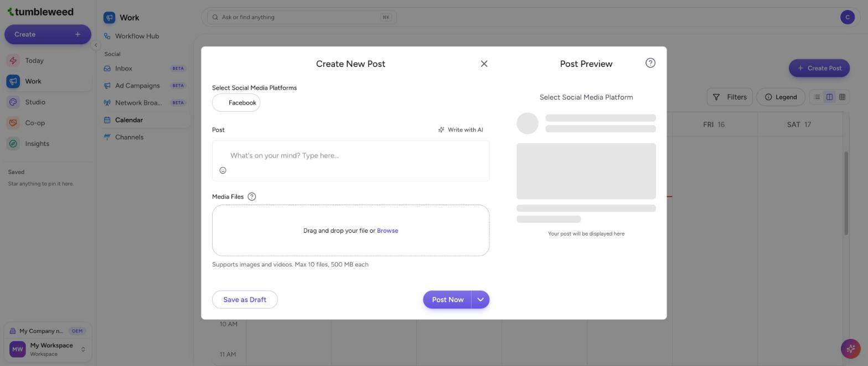Click Create Post button on calendar
This screenshot has height=366, width=868.
coord(819,68)
